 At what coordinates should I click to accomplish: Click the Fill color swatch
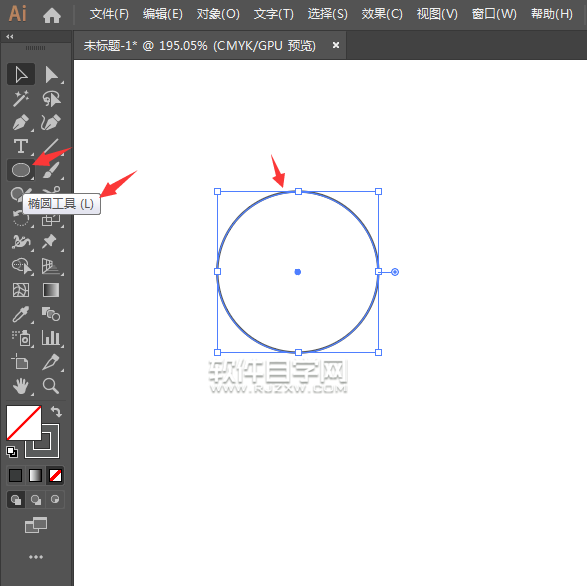[x=24, y=423]
